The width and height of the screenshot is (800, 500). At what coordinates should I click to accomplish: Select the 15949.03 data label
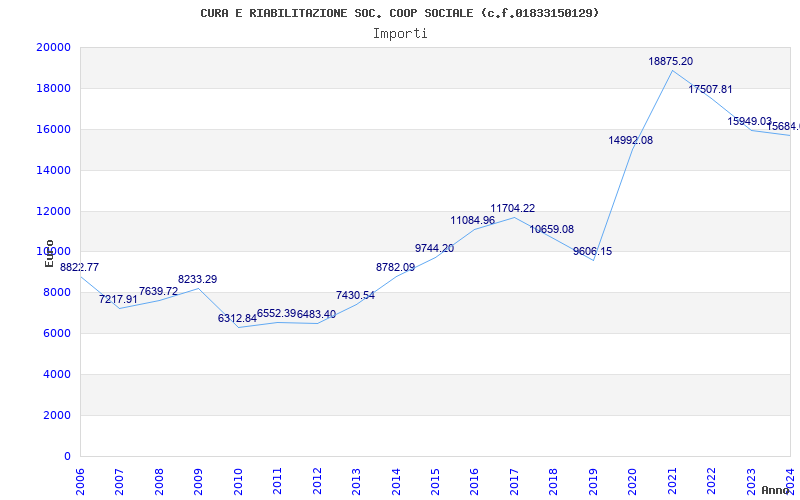pyautogui.click(x=749, y=121)
